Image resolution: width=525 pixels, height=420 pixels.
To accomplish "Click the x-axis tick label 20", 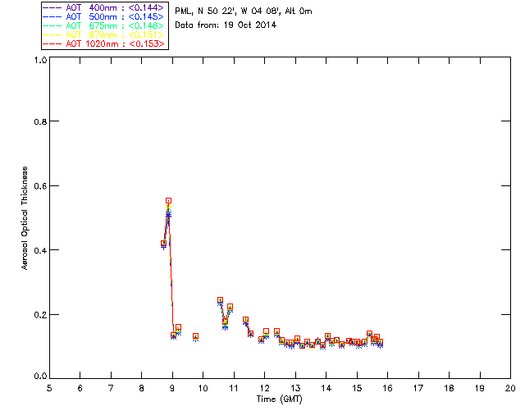I will [x=510, y=388].
